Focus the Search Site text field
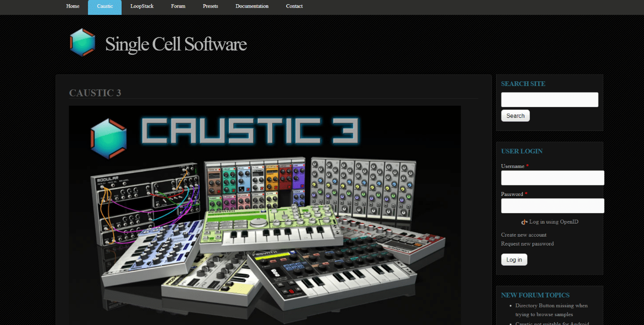644x325 pixels. (x=550, y=100)
